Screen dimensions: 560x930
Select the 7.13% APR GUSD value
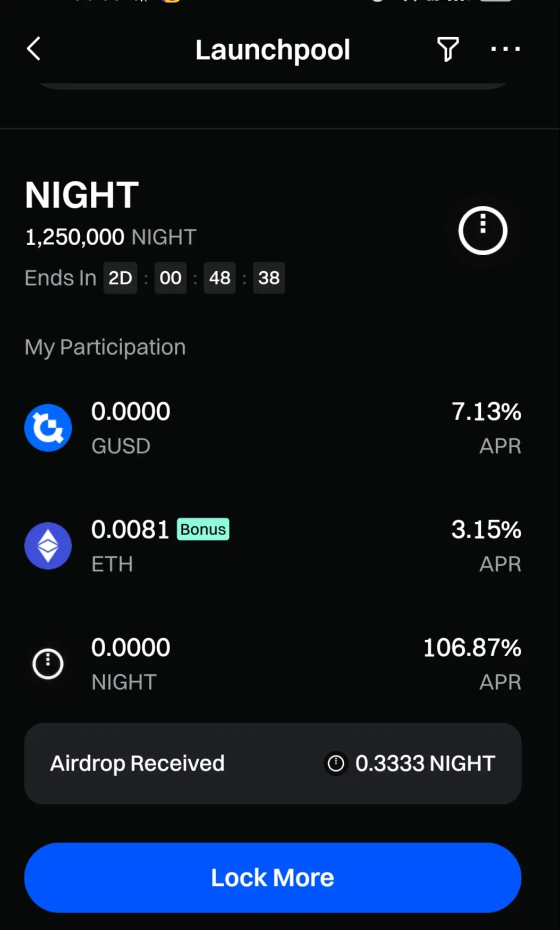(486, 412)
